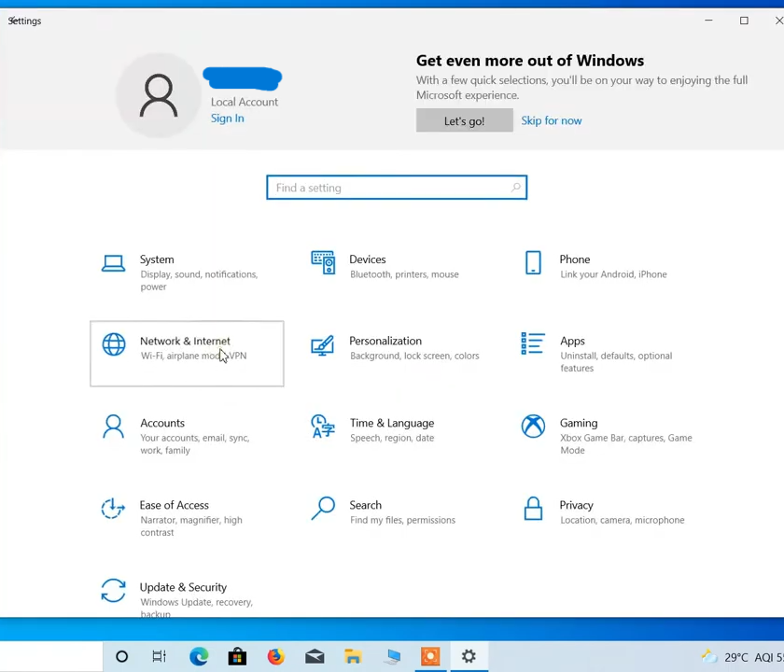Open the Devices settings title

click(368, 259)
